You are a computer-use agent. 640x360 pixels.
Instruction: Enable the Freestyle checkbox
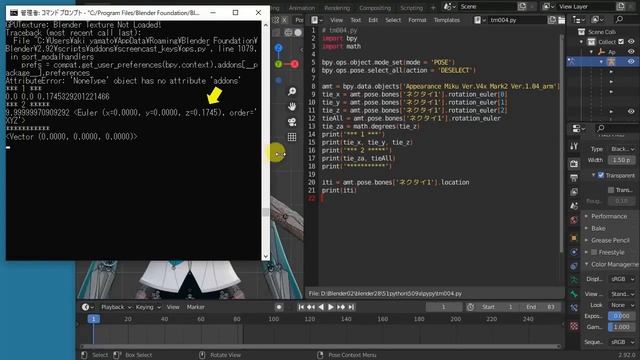(x=594, y=252)
